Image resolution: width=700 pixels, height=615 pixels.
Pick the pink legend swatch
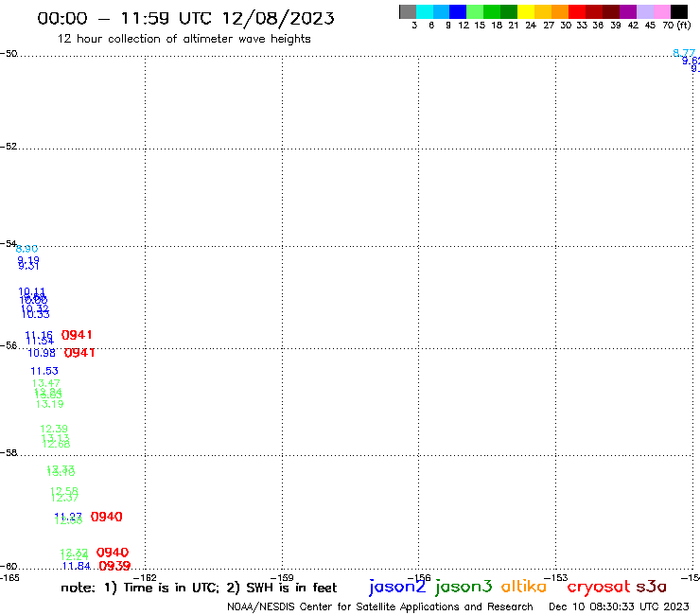(662, 11)
